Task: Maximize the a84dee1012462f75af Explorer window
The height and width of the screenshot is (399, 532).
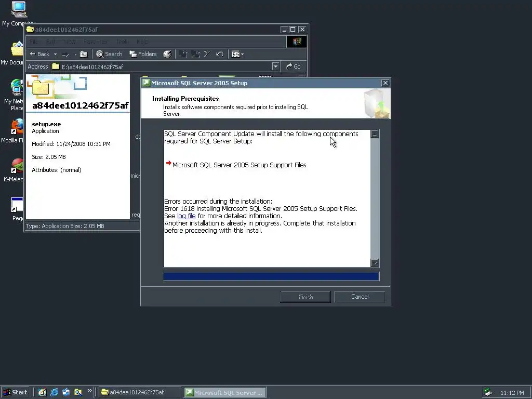Action: (x=293, y=30)
